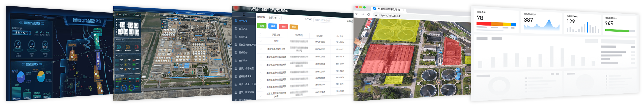Click the blue 编辑 button
Image resolution: width=644 pixels, height=107 pixels.
pos(273,26)
